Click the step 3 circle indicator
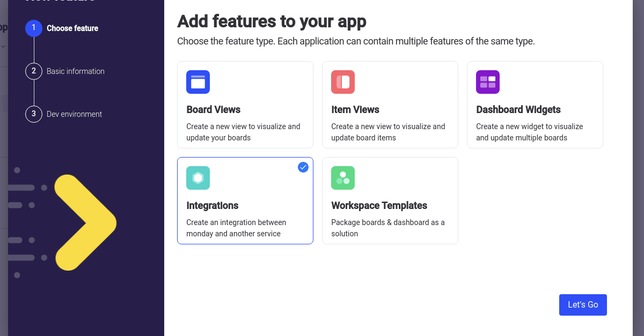This screenshot has width=644, height=336. click(33, 114)
